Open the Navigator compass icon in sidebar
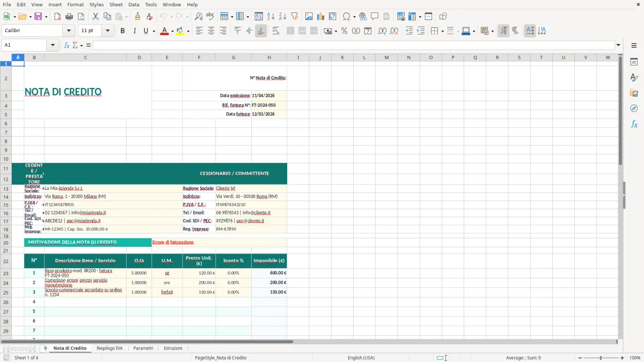Image resolution: width=644 pixels, height=362 pixels. 634,108
